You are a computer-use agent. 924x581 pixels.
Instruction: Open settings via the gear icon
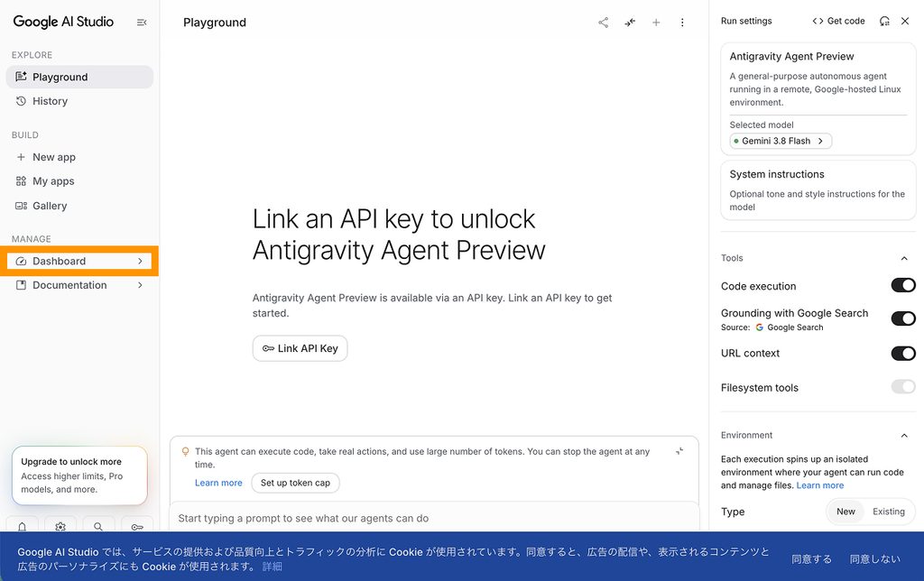(x=60, y=526)
